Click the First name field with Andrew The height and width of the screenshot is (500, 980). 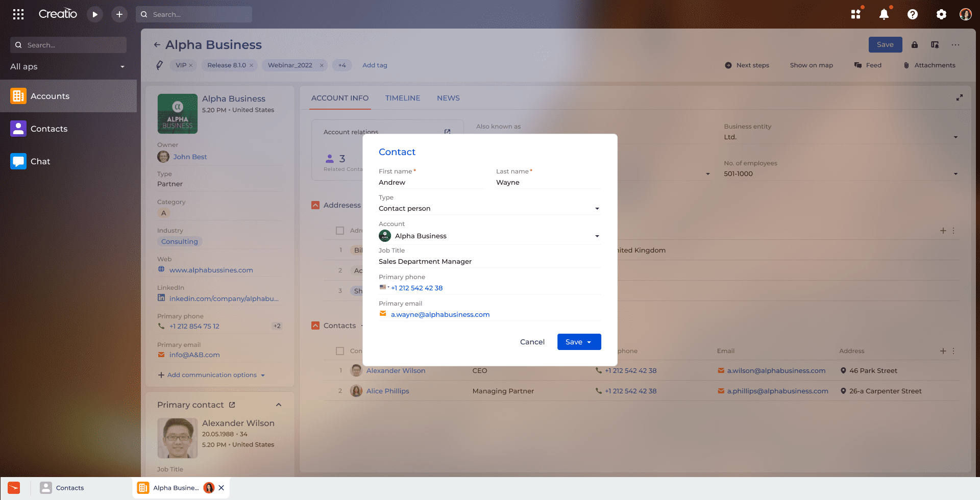click(x=431, y=183)
